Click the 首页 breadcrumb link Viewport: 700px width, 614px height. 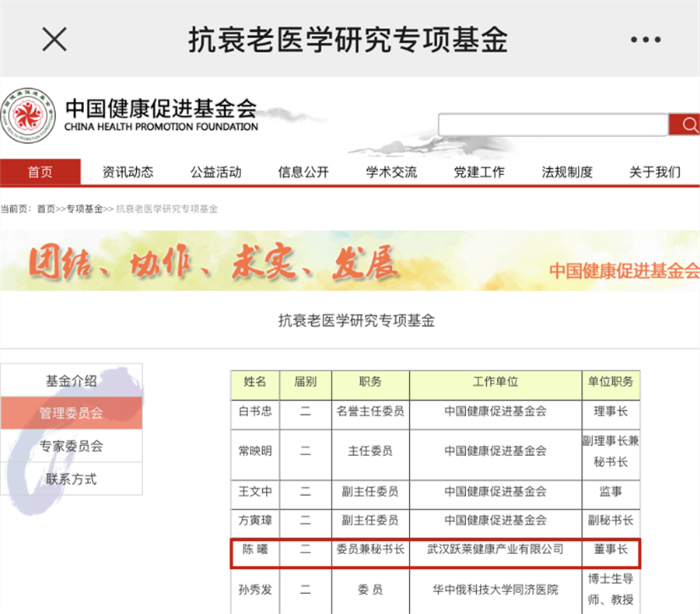(46, 209)
